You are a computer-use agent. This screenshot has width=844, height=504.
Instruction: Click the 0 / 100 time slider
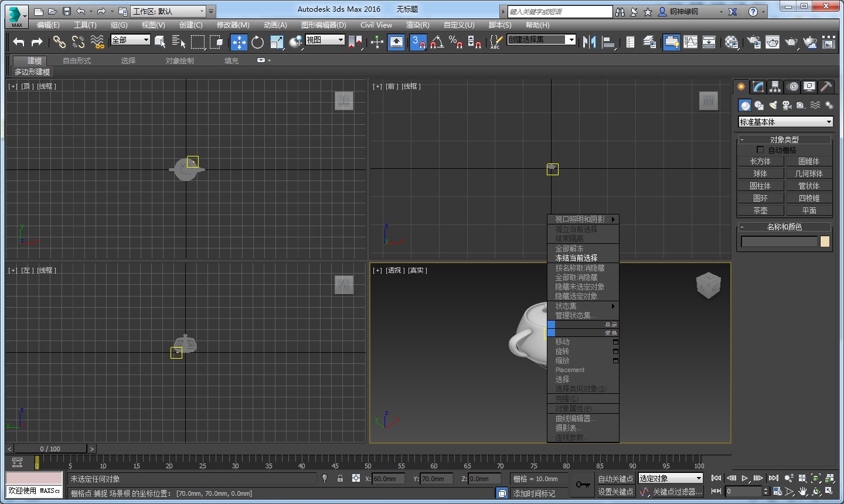(x=50, y=449)
